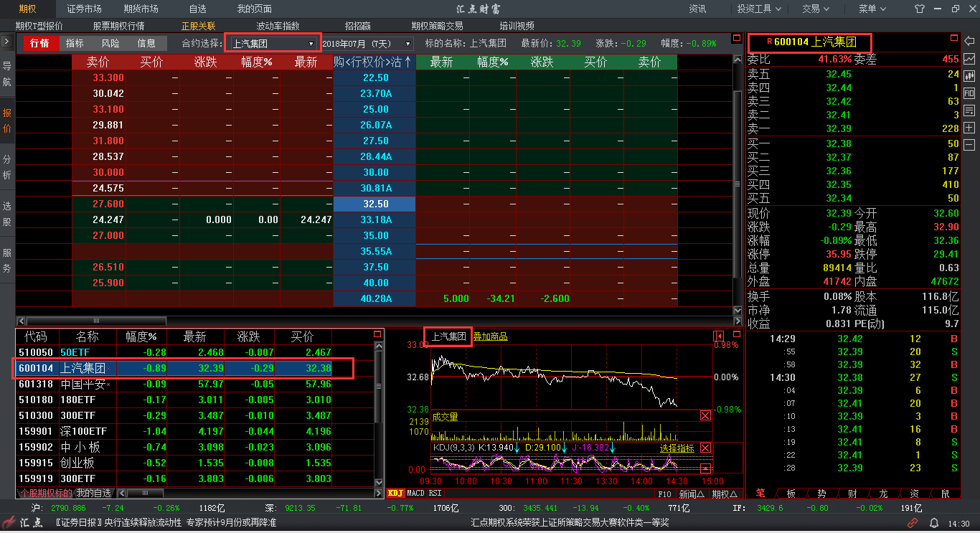Open the 合约选择 上汽集团 dropdown
This screenshot has width=980, height=533.
coord(272,44)
